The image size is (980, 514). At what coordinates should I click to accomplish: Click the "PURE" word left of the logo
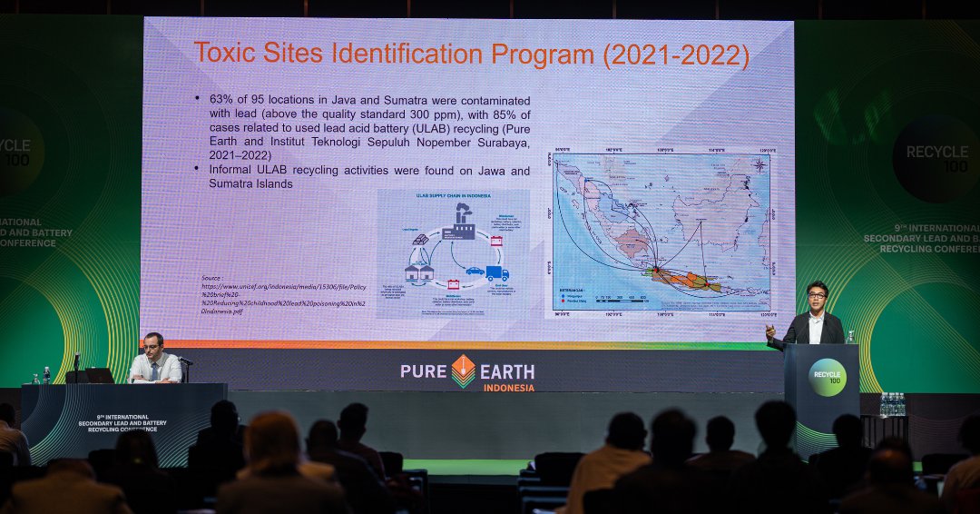tap(424, 371)
